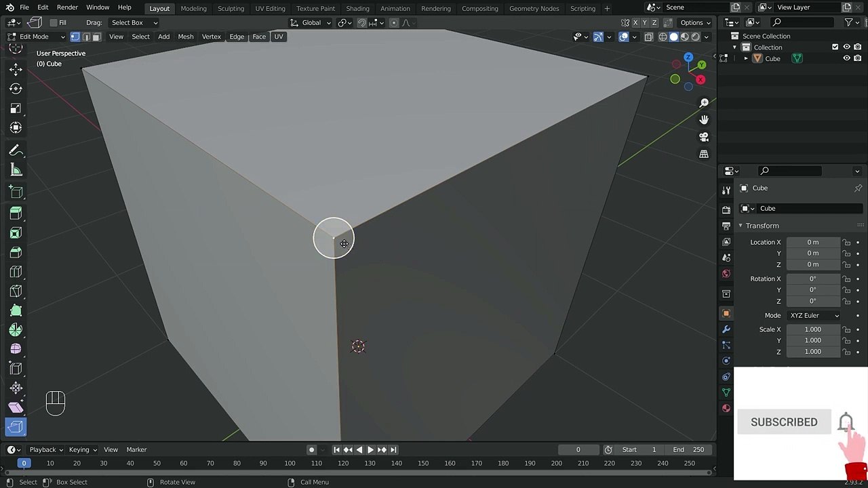Select the Transform tool
Screen dimensions: 868x488
(x=16, y=127)
